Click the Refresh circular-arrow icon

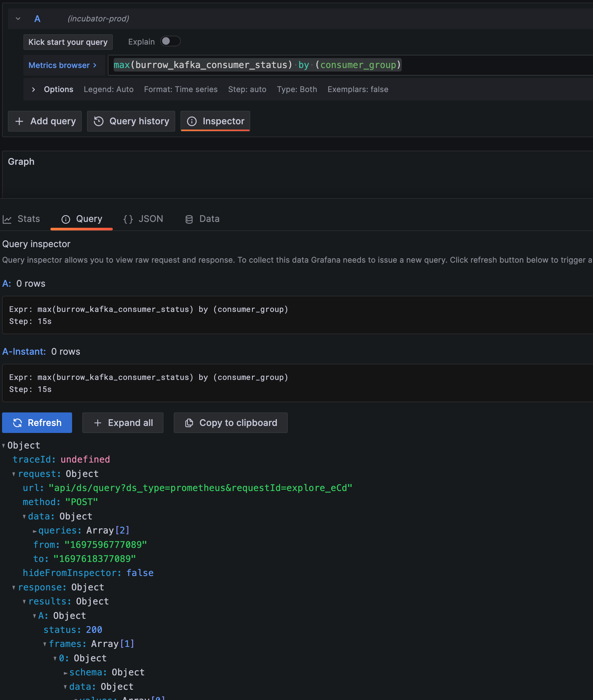coord(18,422)
